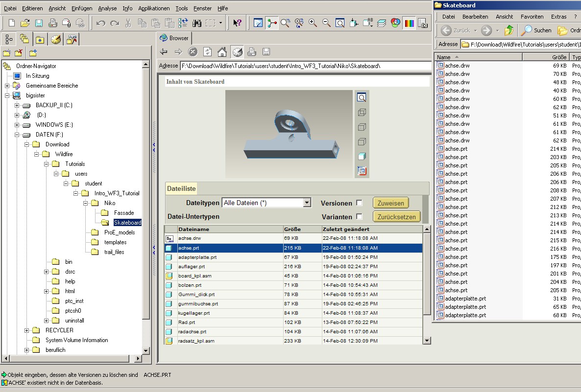Viewport: 581px width, 392px height.
Task: Click the context help arrow icon
Action: coord(237,23)
